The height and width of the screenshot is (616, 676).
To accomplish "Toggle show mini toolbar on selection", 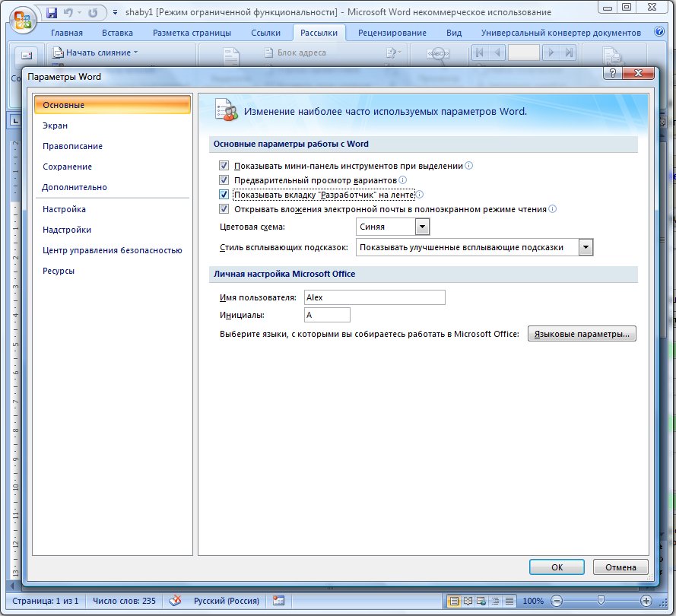I will click(x=224, y=166).
